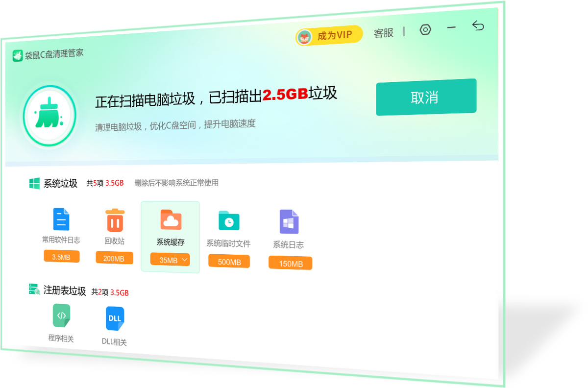Click the red 2.5GB scan result
Screen dimensions: 588x388
pyautogui.click(x=285, y=94)
